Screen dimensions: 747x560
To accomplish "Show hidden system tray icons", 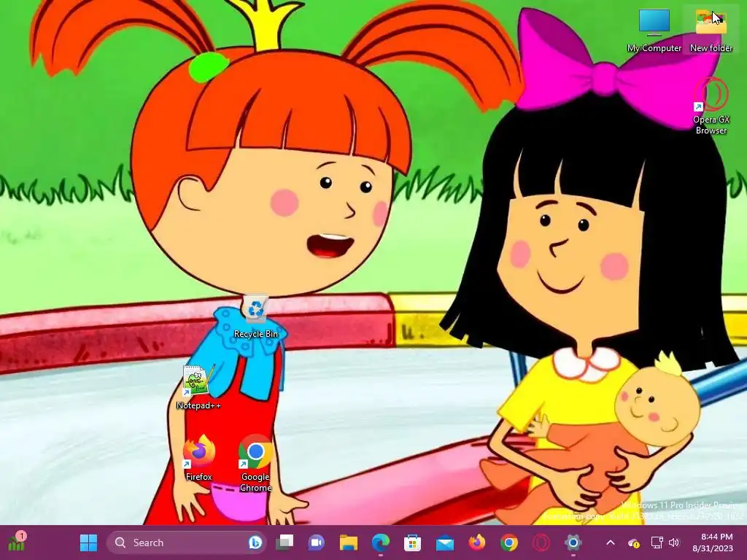I will [x=611, y=542].
